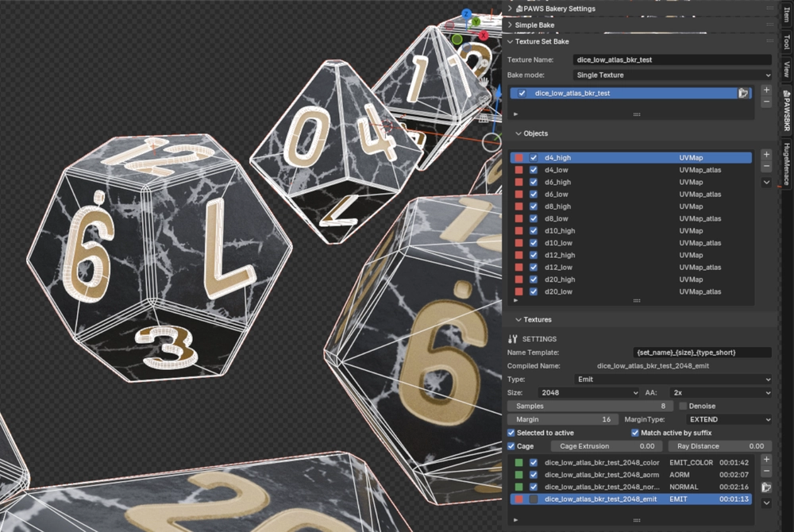Click the folder icon on the texture set row

pyautogui.click(x=743, y=93)
